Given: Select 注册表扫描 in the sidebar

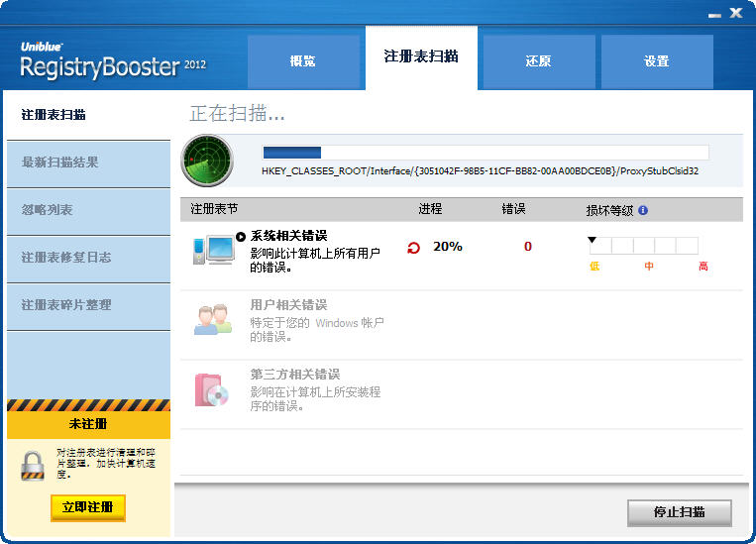Looking at the screenshot, I should pyautogui.click(x=88, y=115).
